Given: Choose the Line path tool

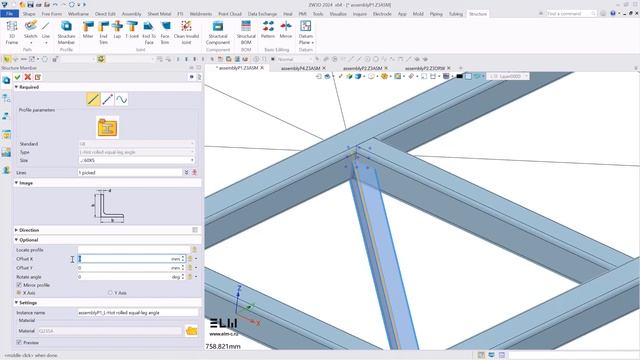Looking at the screenshot, I should pyautogui.click(x=46, y=32).
